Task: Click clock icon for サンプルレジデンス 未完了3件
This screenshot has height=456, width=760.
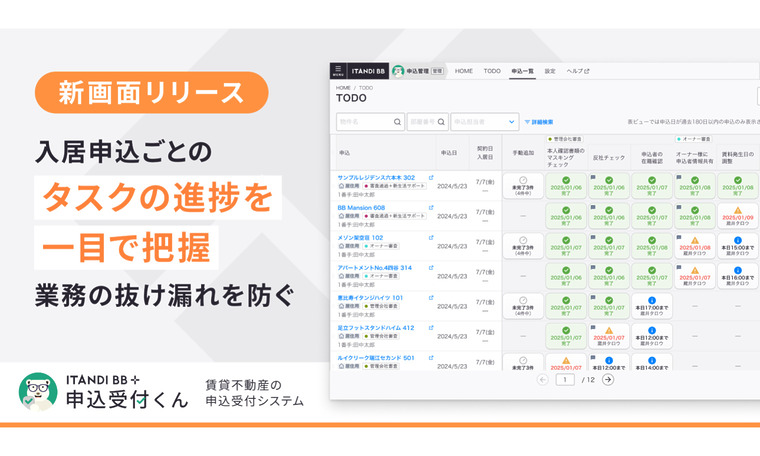Action: coord(521,180)
